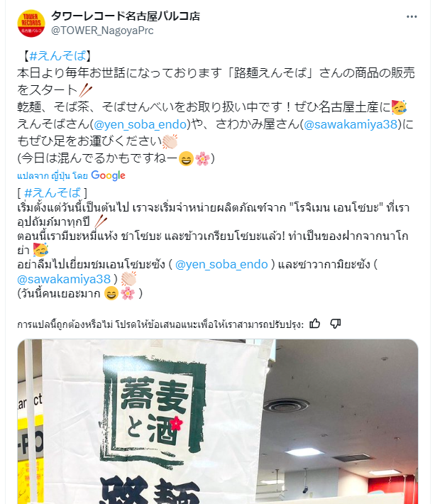This screenshot has width=435, height=504.
Task: Click the clapping hands emoji in Japanese text
Action: click(170, 141)
